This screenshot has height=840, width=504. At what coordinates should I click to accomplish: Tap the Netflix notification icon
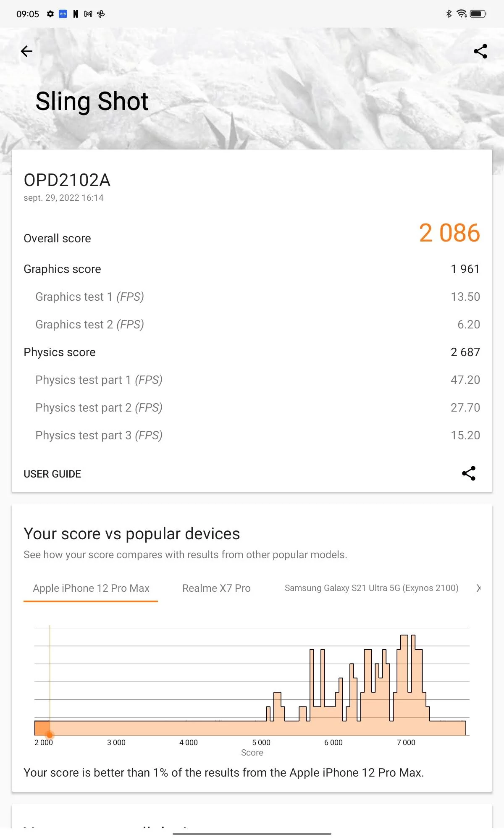coord(76,14)
